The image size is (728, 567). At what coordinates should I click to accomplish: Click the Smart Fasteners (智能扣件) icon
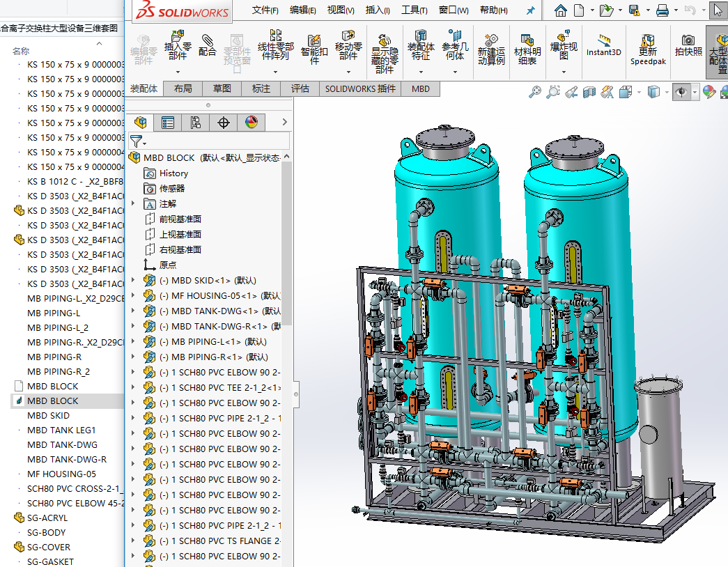(x=314, y=42)
